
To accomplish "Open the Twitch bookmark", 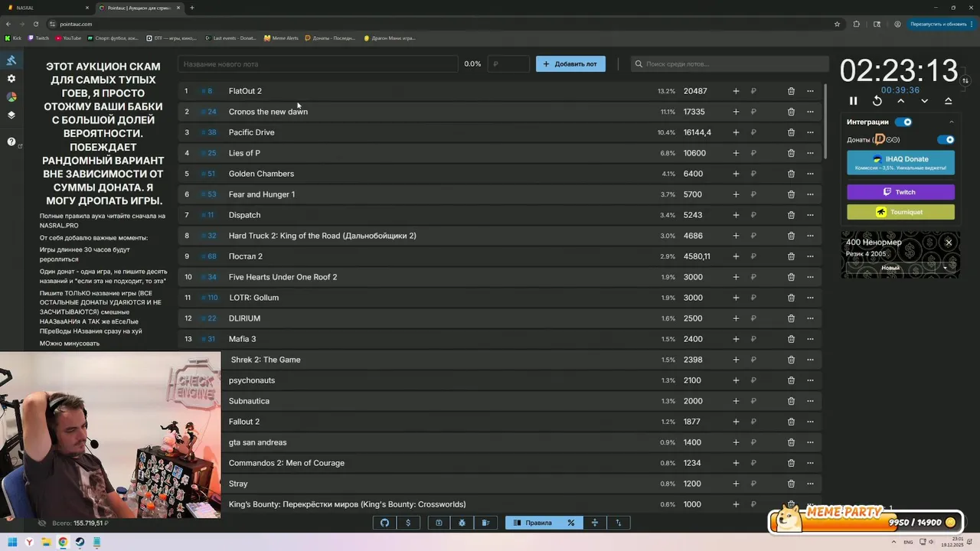I will click(x=38, y=37).
